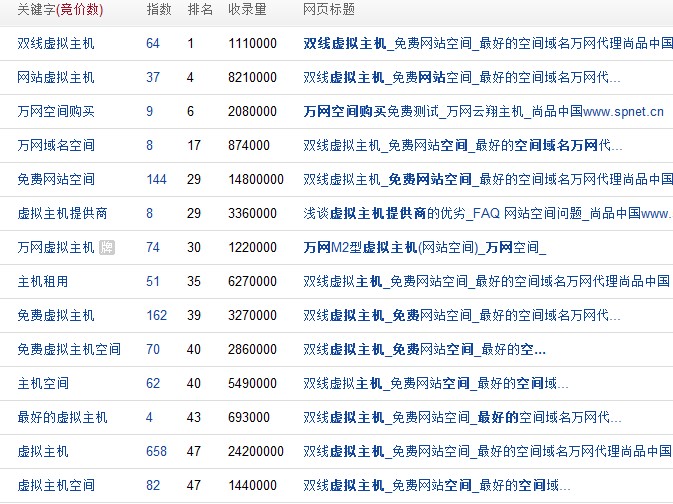Image resolution: width=673 pixels, height=504 pixels.
Task: Click index value 4 for 最好的虚拟主机
Action: [149, 417]
